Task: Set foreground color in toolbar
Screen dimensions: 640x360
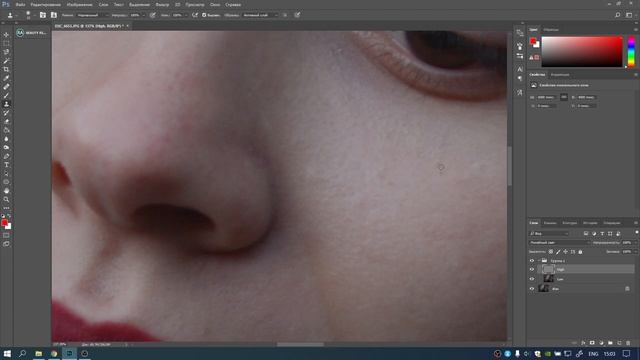Action: pos(4,222)
